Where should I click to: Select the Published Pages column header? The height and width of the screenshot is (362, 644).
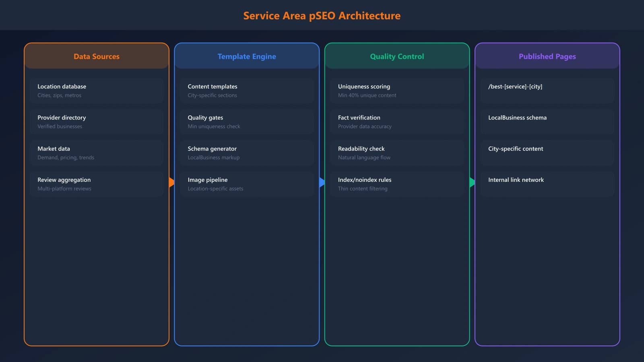coord(547,56)
